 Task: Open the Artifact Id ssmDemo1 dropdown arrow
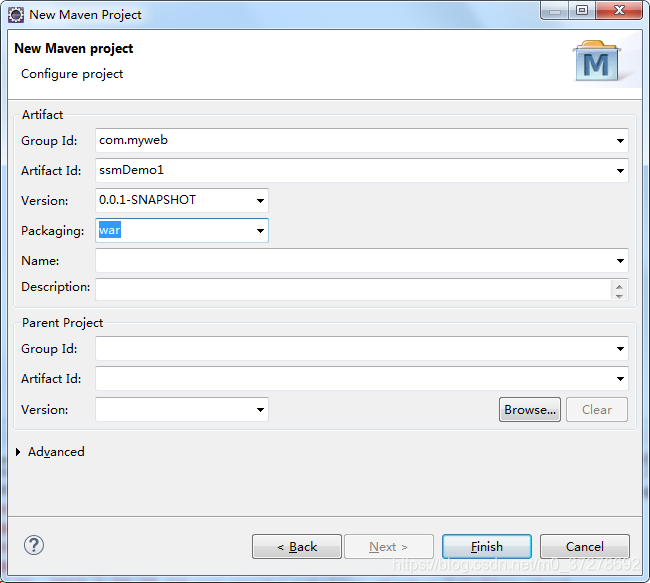pos(620,170)
